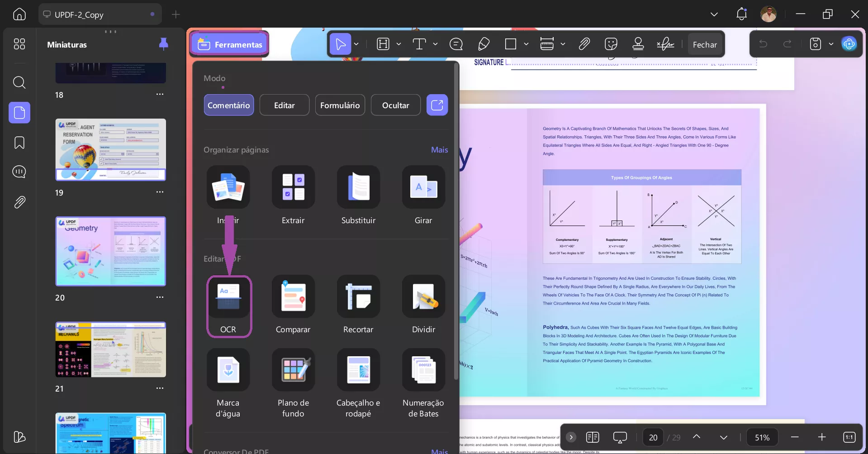Image resolution: width=868 pixels, height=454 pixels.
Task: Attach a file with the paperclip tool
Action: [584, 44]
